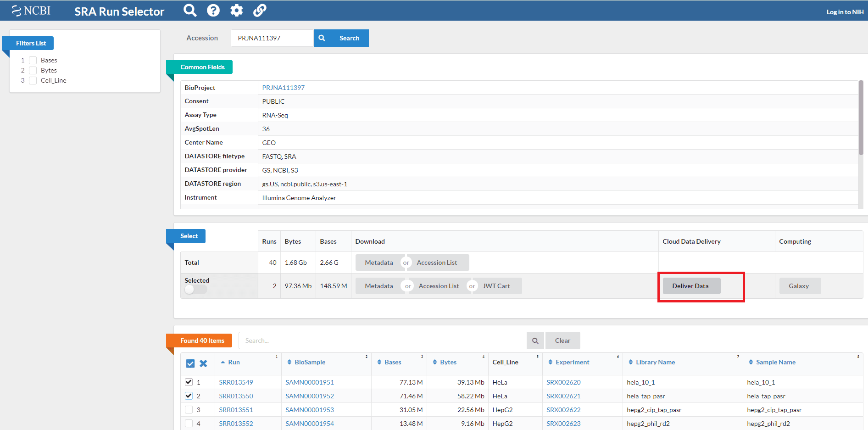868x430 pixels.
Task: Click the permalink chain icon
Action: click(x=260, y=10)
